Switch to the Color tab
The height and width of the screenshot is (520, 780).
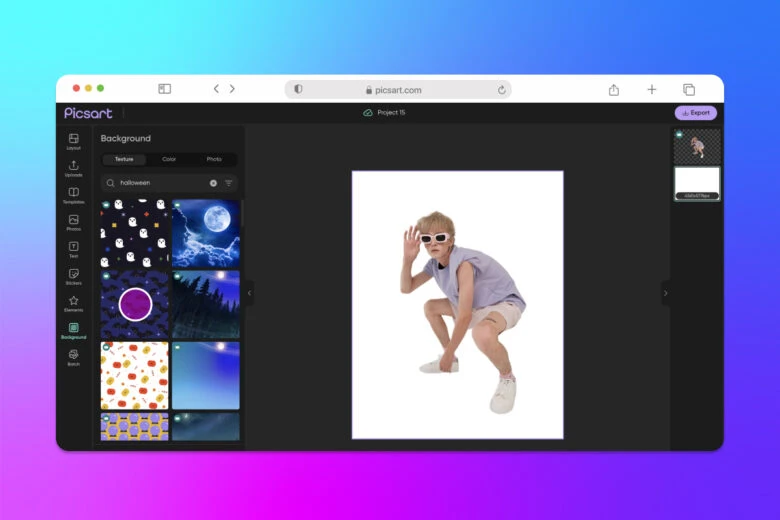coord(169,159)
